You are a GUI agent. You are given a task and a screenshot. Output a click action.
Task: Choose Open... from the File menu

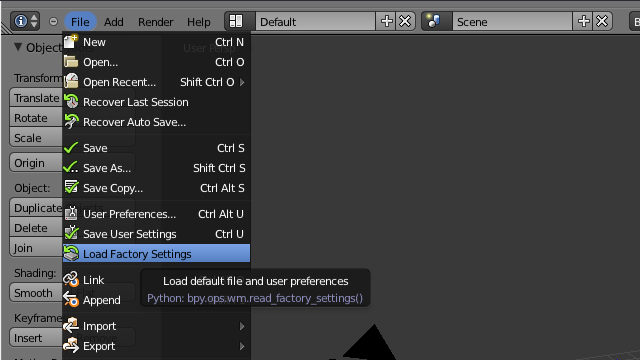click(x=156, y=62)
